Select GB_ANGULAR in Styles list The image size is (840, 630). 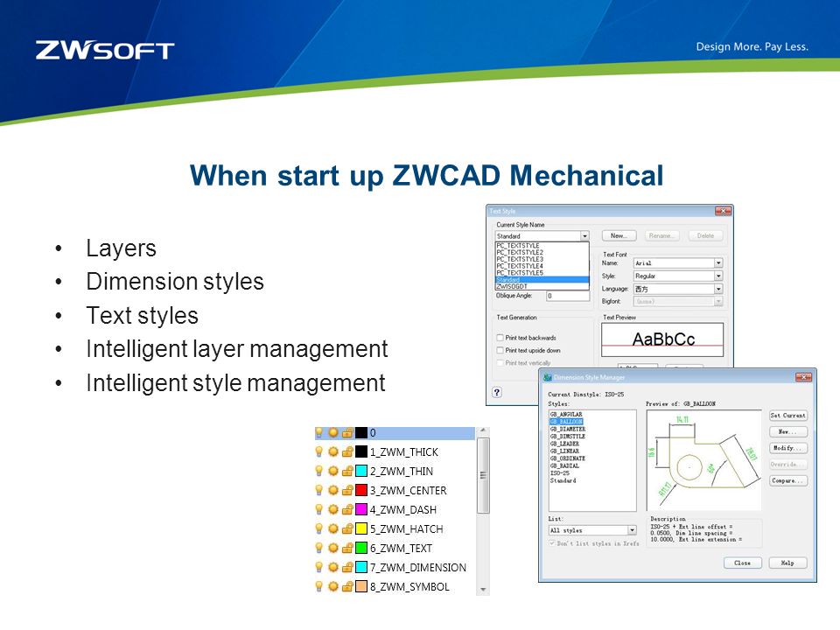(566, 414)
